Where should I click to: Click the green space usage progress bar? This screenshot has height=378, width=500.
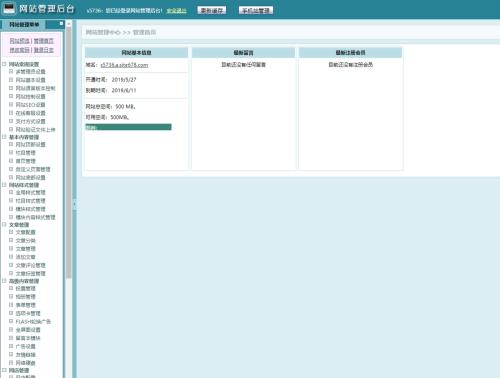pyautogui.click(x=128, y=127)
